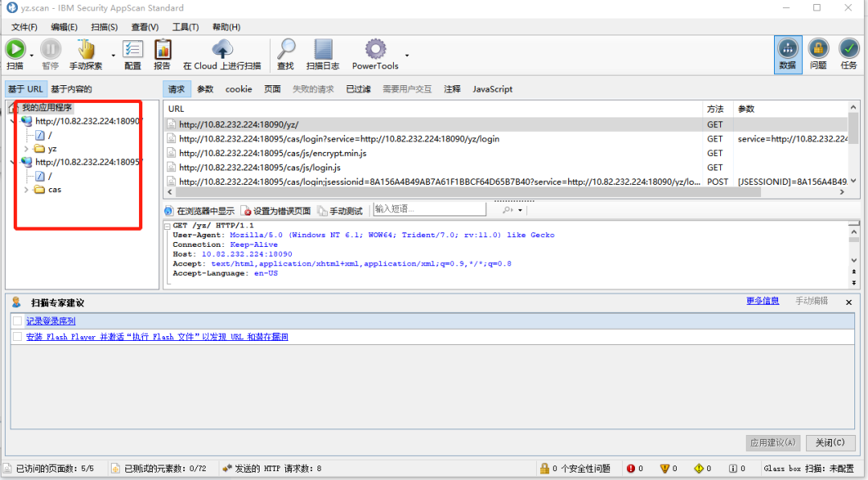Switch to the JavaScript tab
Image resolution: width=868 pixels, height=480 pixels.
[492, 89]
